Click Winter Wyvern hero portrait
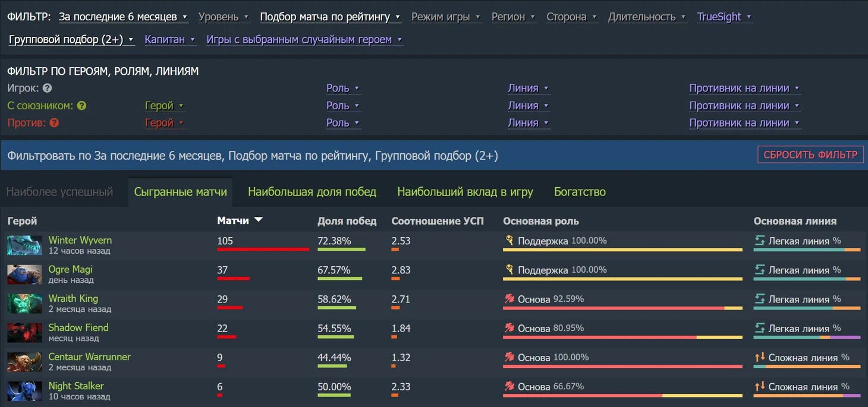The width and height of the screenshot is (868, 407). 24,245
